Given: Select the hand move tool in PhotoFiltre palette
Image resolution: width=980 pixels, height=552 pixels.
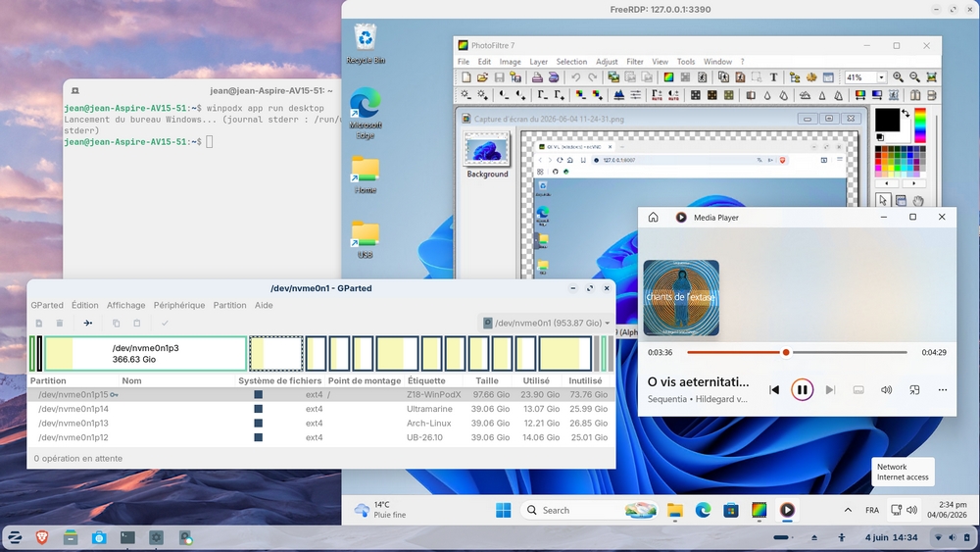Looking at the screenshot, I should pyautogui.click(x=918, y=201).
